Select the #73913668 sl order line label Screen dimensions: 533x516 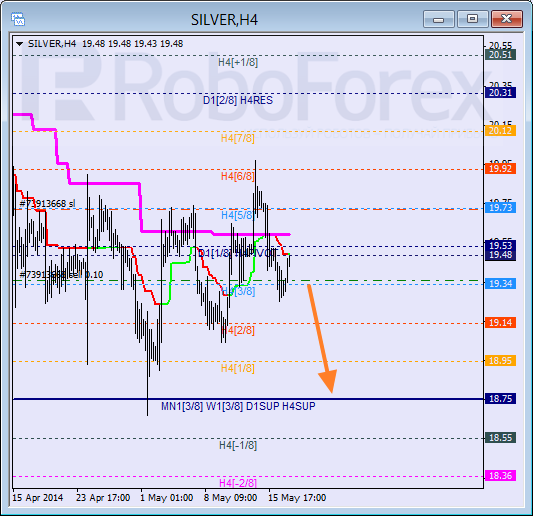(48, 204)
